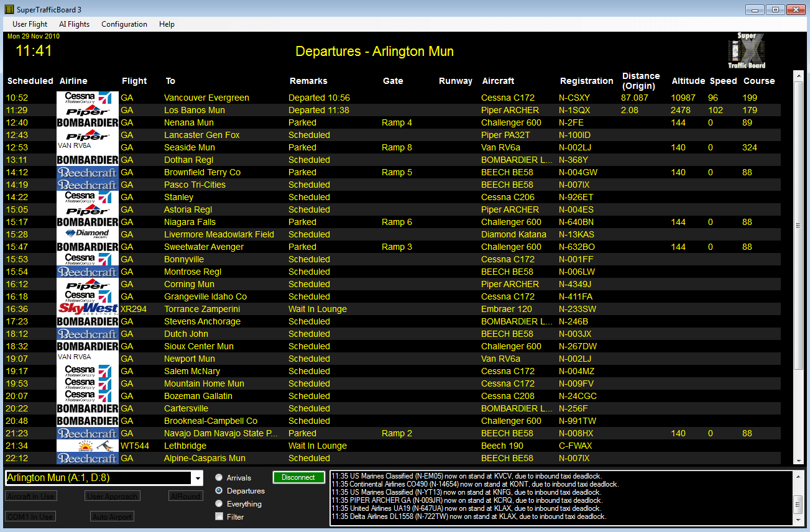
Task: Click the Diamond Aircraft logo
Action: pyautogui.click(x=88, y=234)
